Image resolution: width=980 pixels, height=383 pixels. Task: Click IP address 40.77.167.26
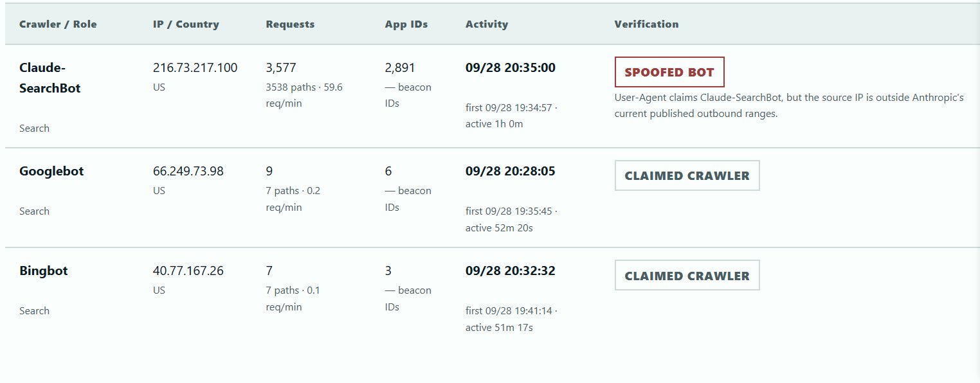[x=188, y=271]
